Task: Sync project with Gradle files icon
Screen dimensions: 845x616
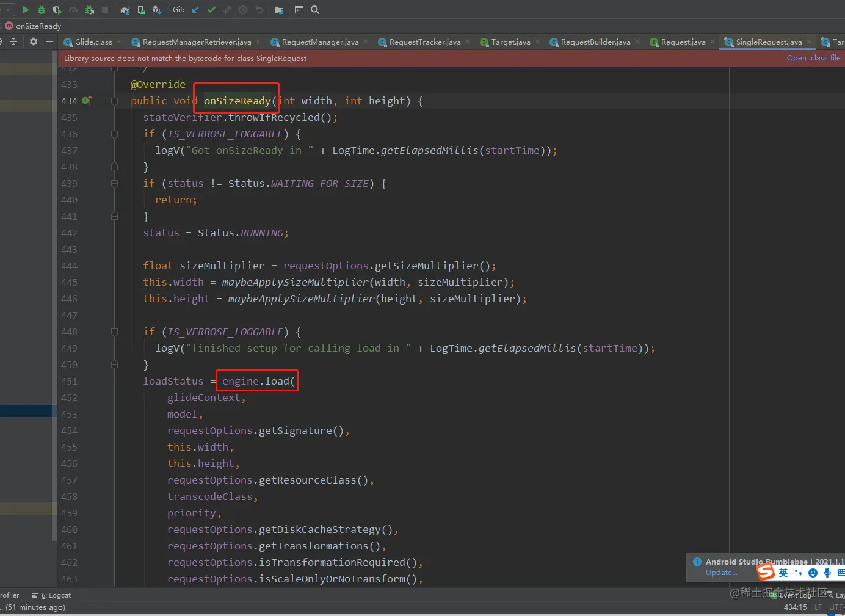Action: tap(125, 10)
